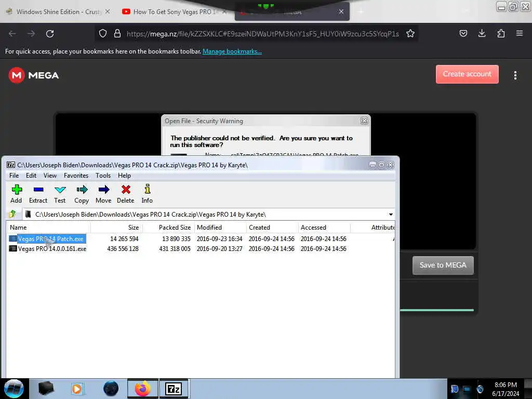Open the Help menu in 7-Zip
The height and width of the screenshot is (399, 532).
click(124, 176)
